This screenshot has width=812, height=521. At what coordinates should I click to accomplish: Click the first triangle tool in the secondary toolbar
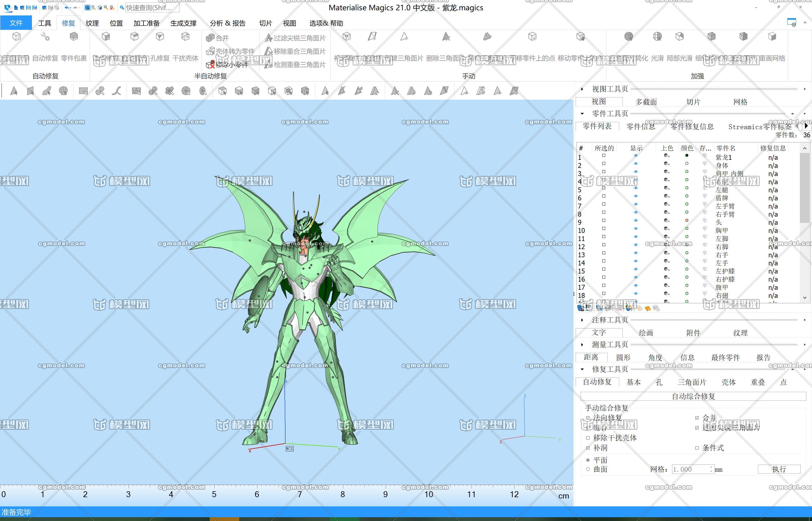14,91
